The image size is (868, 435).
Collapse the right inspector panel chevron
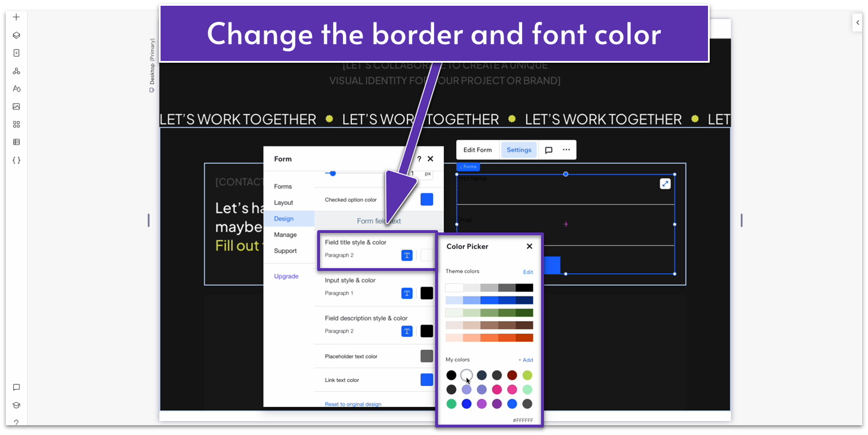coord(857,22)
